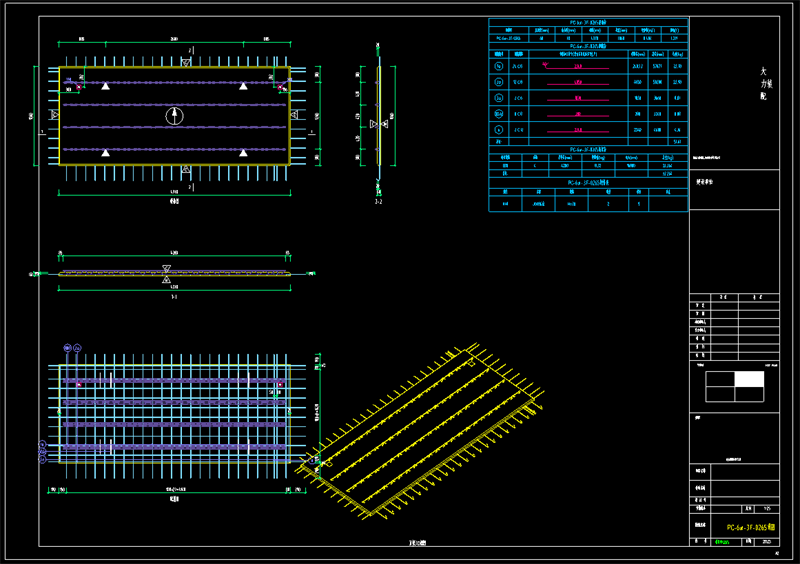The width and height of the screenshot is (800, 564).
Task: Select the triangle symbols in section 2-2 view
Action: click(379, 124)
